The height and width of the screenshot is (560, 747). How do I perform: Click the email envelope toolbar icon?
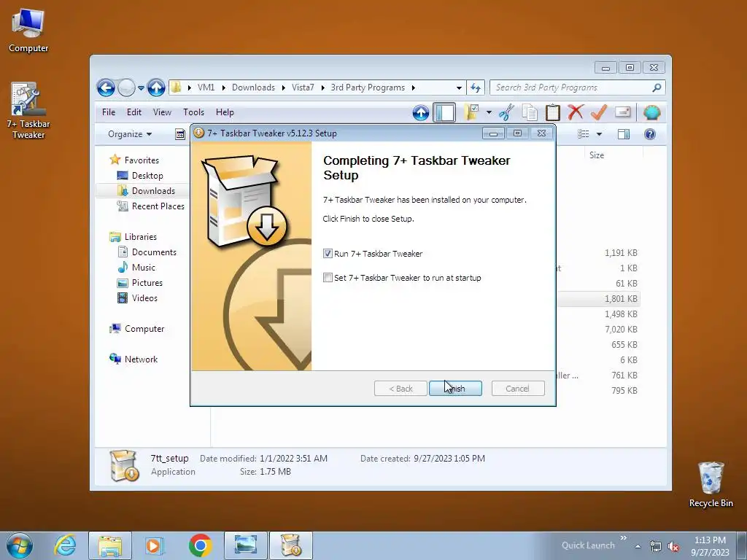pyautogui.click(x=623, y=112)
